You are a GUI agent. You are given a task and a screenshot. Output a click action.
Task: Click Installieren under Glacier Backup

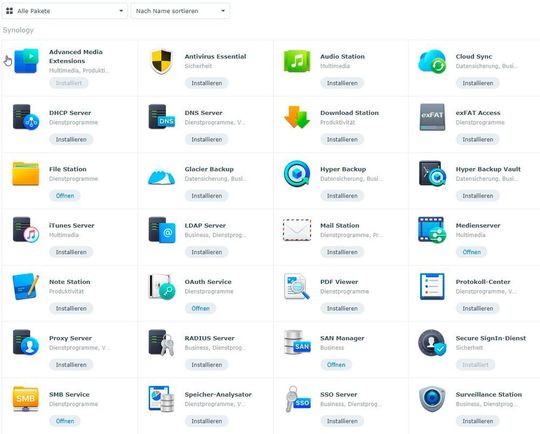(x=207, y=196)
